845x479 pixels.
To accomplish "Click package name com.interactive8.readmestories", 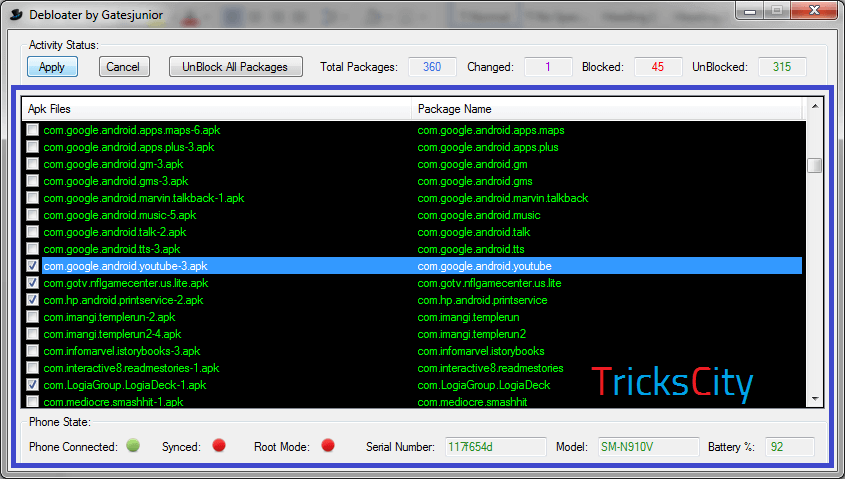I will (x=490, y=368).
